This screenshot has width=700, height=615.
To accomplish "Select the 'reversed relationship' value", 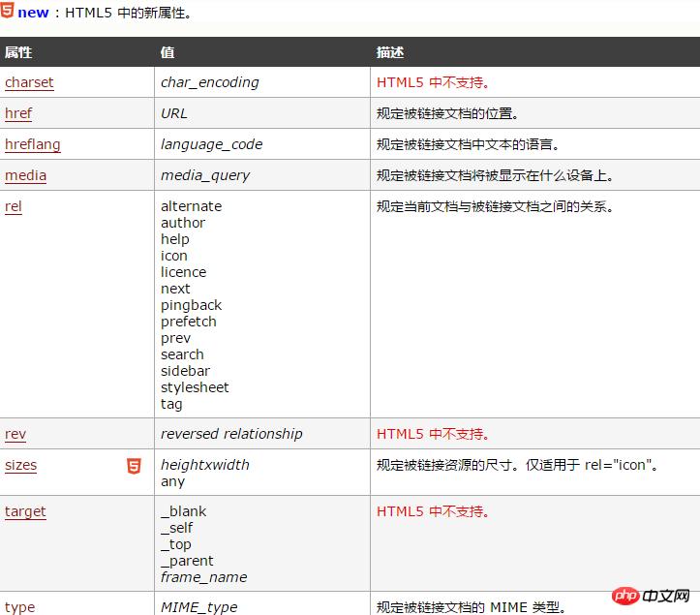I will tap(231, 434).
